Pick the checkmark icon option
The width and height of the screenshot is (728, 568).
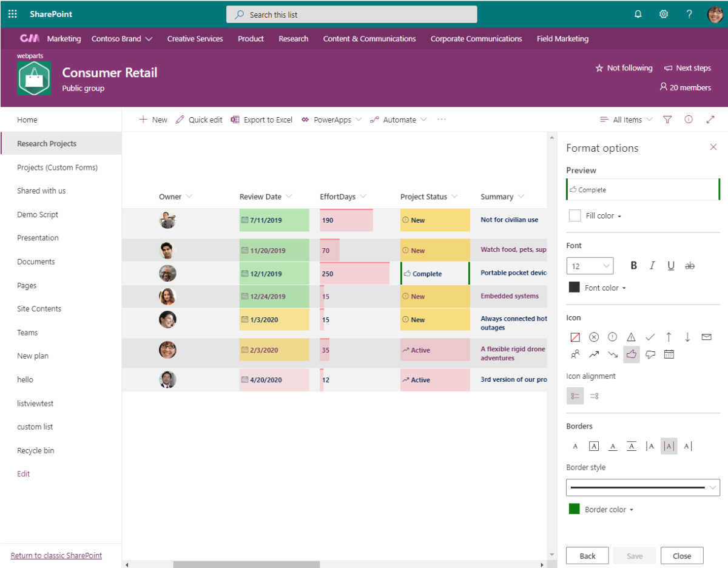click(x=650, y=337)
